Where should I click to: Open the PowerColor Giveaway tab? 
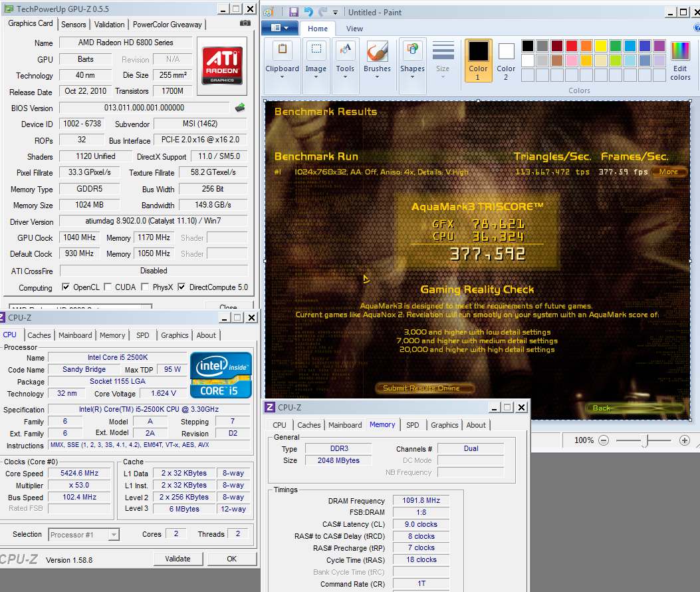click(x=168, y=25)
